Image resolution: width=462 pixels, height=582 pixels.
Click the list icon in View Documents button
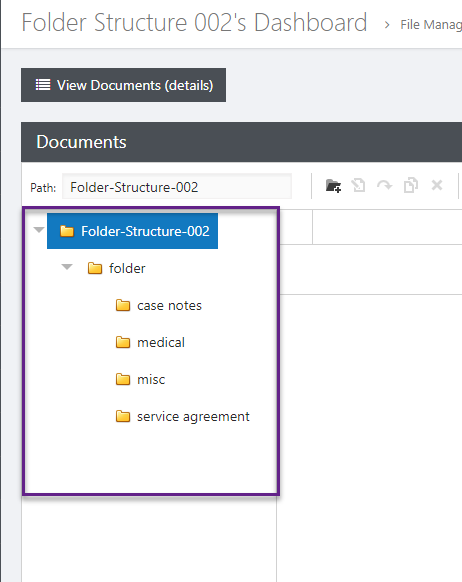pyautogui.click(x=43, y=85)
